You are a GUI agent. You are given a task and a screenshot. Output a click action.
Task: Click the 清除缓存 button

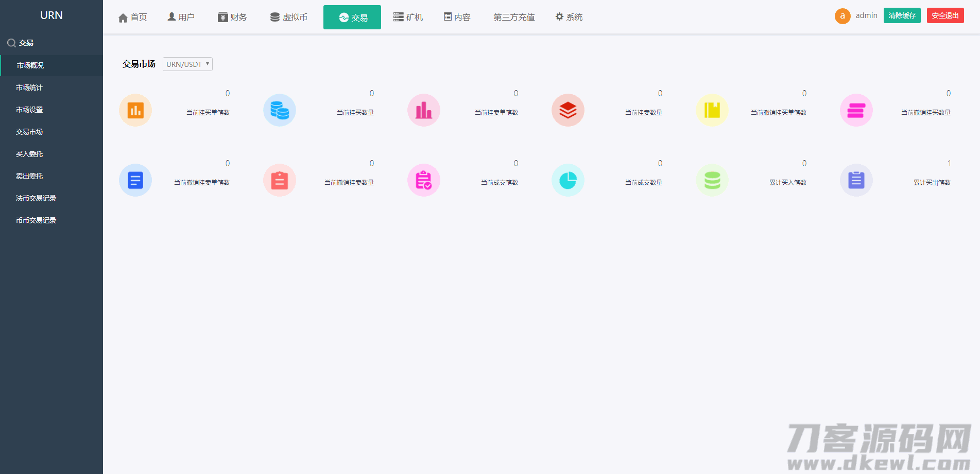[x=902, y=16]
